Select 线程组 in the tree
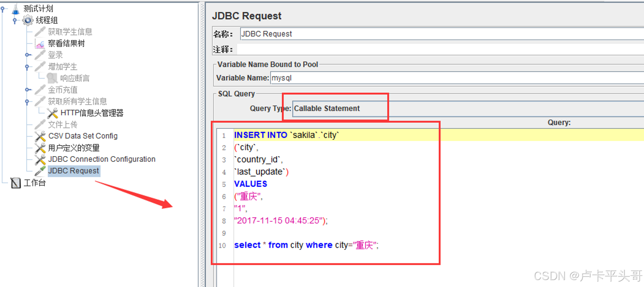The width and height of the screenshot is (644, 287). click(x=47, y=20)
